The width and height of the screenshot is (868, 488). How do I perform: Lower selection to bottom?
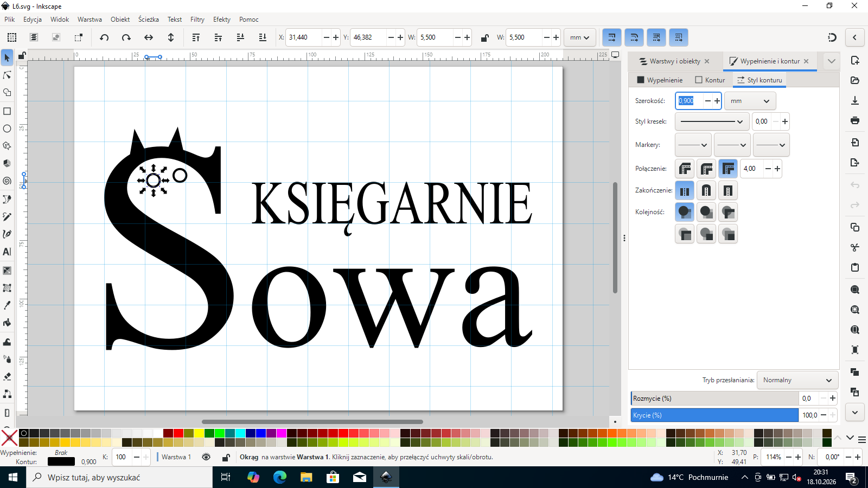(263, 37)
